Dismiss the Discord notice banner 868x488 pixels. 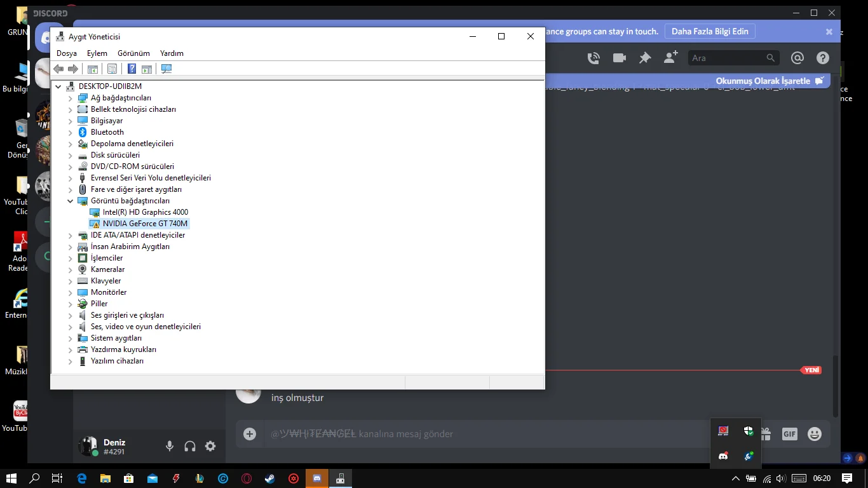tap(829, 31)
